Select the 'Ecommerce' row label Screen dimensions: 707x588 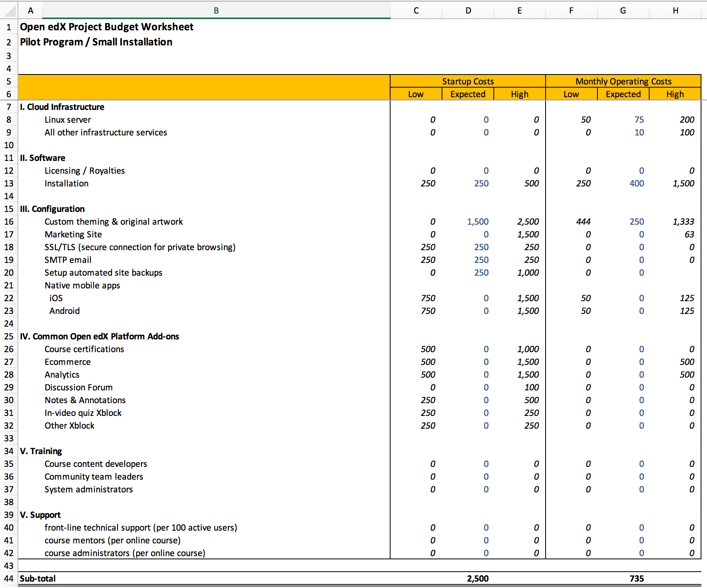click(x=68, y=362)
